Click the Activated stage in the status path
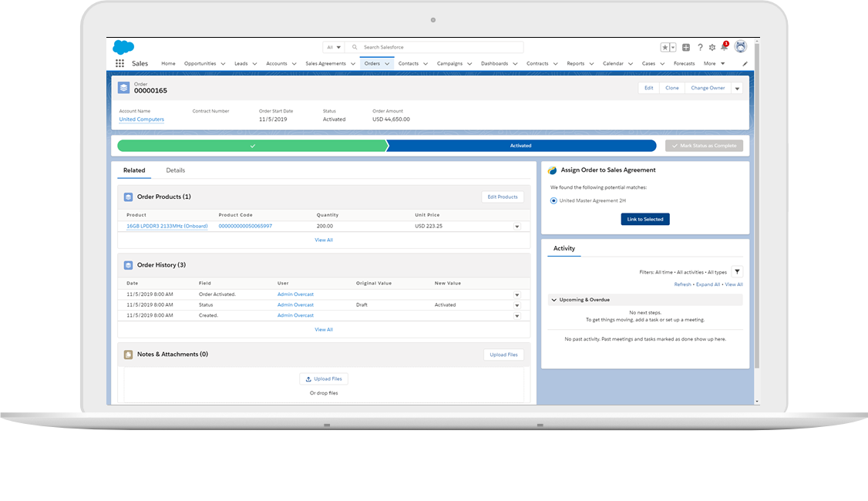This screenshot has width=868, height=501. pyautogui.click(x=520, y=146)
